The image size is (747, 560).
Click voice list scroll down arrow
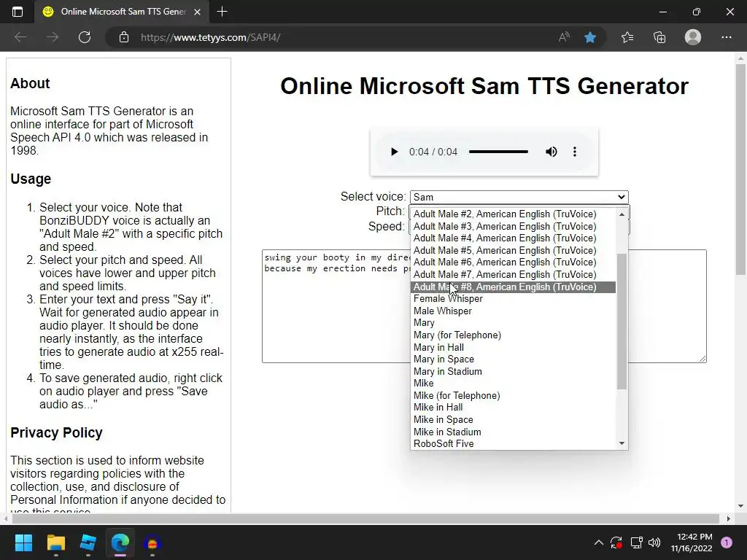(x=622, y=443)
